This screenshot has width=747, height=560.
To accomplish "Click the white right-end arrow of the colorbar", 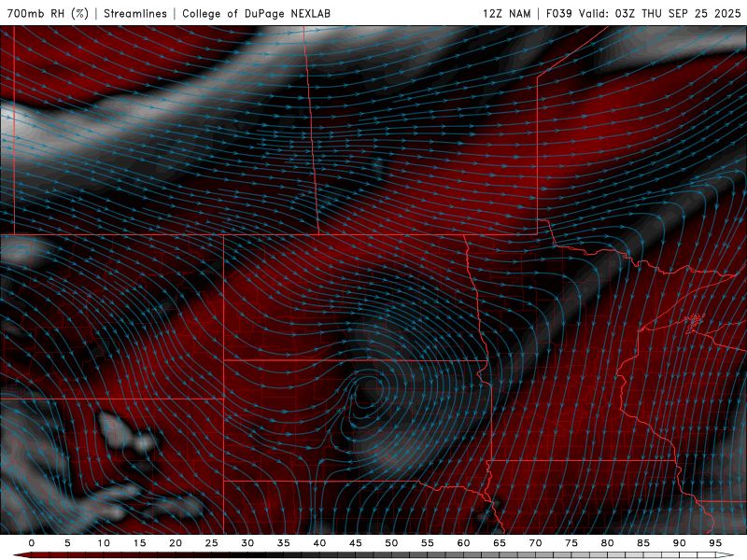I will pyautogui.click(x=725, y=555).
